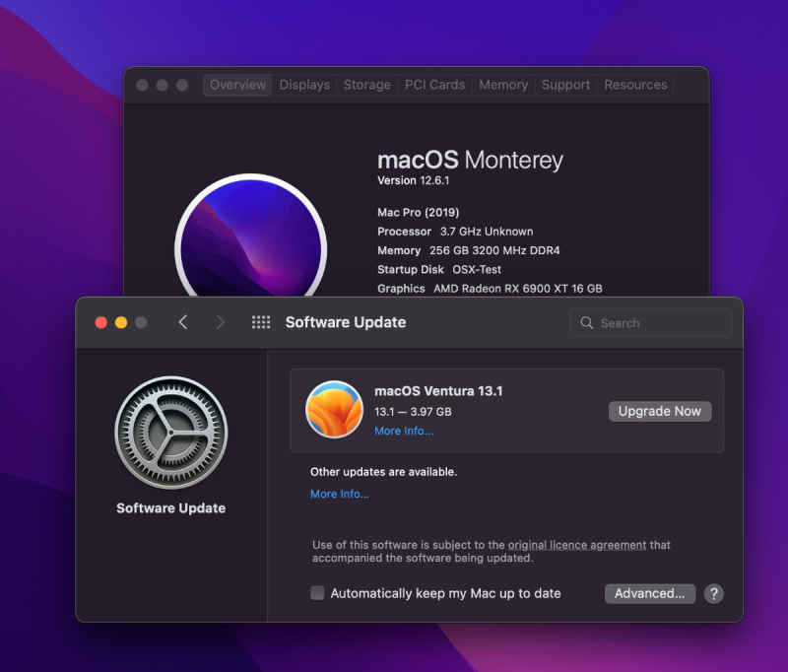
Task: Switch to the Memory tab
Action: click(x=503, y=85)
